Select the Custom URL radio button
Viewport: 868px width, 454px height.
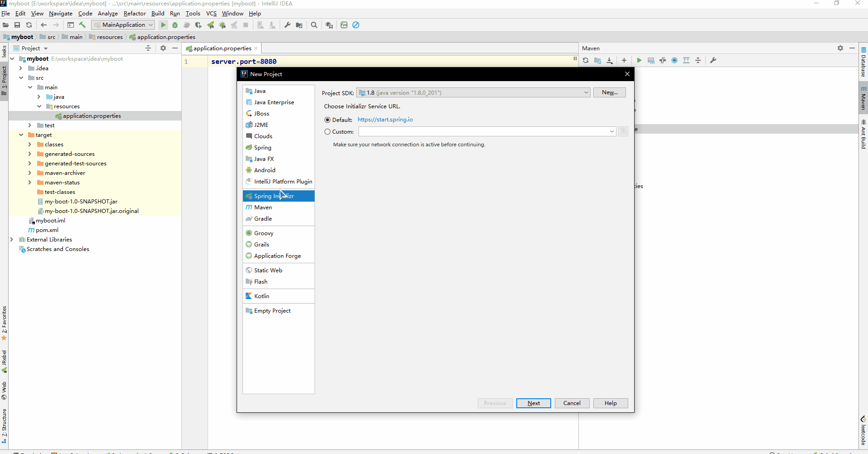point(328,132)
